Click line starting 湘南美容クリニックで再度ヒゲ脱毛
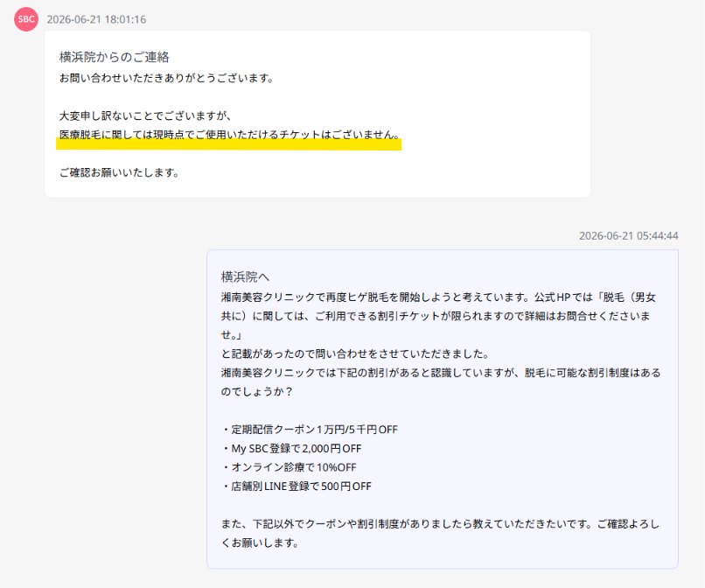 [x=438, y=297]
